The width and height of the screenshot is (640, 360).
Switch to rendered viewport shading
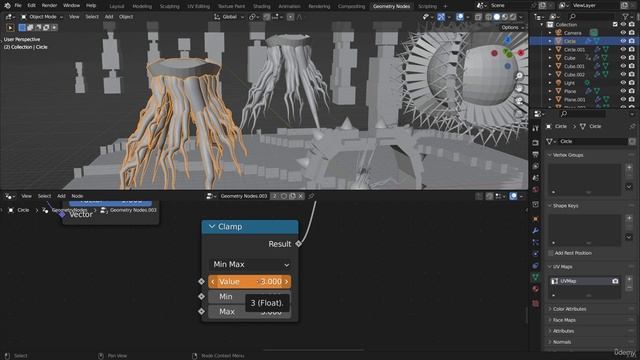(x=513, y=17)
